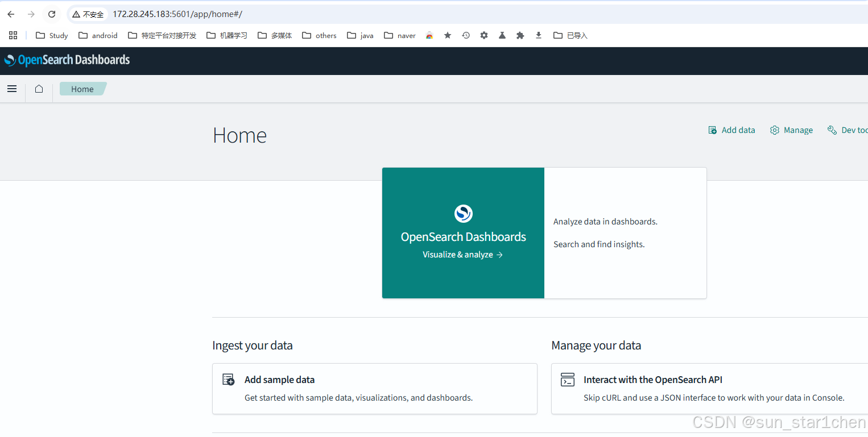Open the 特定平台对接开发 bookmark folder
The image size is (868, 437).
(x=162, y=35)
